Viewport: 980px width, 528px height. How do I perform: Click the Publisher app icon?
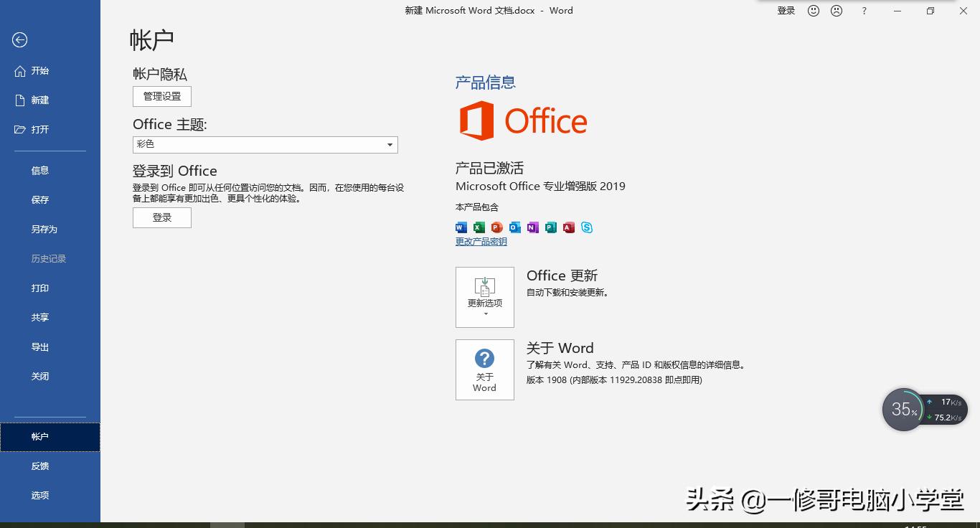pos(551,227)
